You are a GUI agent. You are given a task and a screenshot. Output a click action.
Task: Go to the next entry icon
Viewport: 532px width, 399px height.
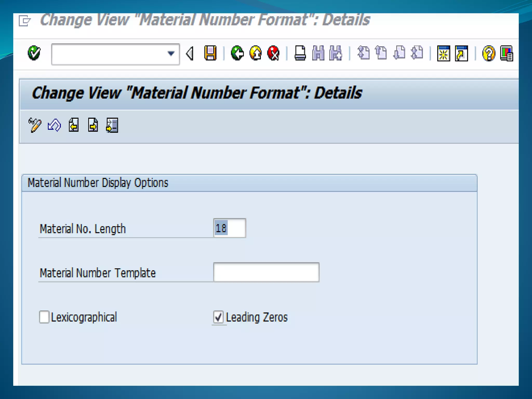pos(93,125)
